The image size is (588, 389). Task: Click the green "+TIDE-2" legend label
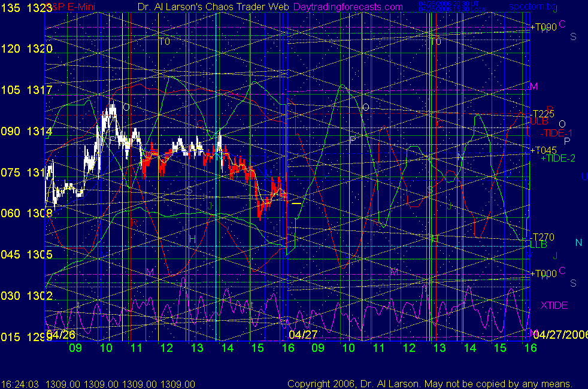[558, 158]
